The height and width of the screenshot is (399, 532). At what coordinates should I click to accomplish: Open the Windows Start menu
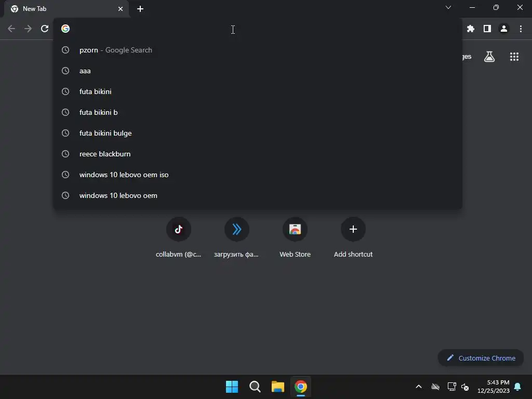tap(232, 387)
